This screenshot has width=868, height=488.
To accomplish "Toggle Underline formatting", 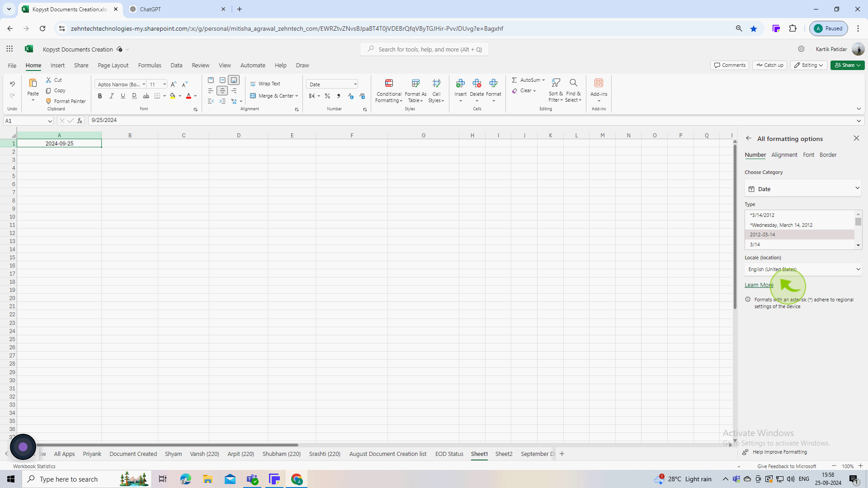I will (123, 96).
